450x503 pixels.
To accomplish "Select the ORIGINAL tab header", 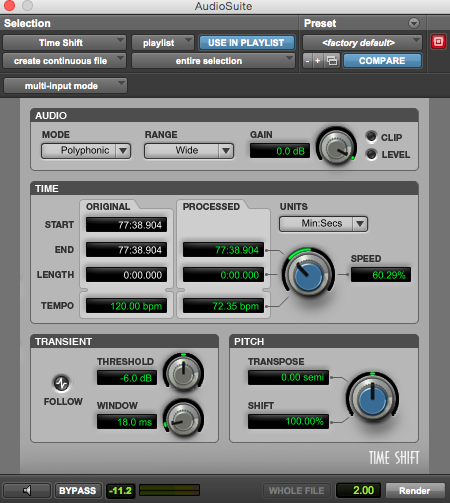I will pos(108,207).
